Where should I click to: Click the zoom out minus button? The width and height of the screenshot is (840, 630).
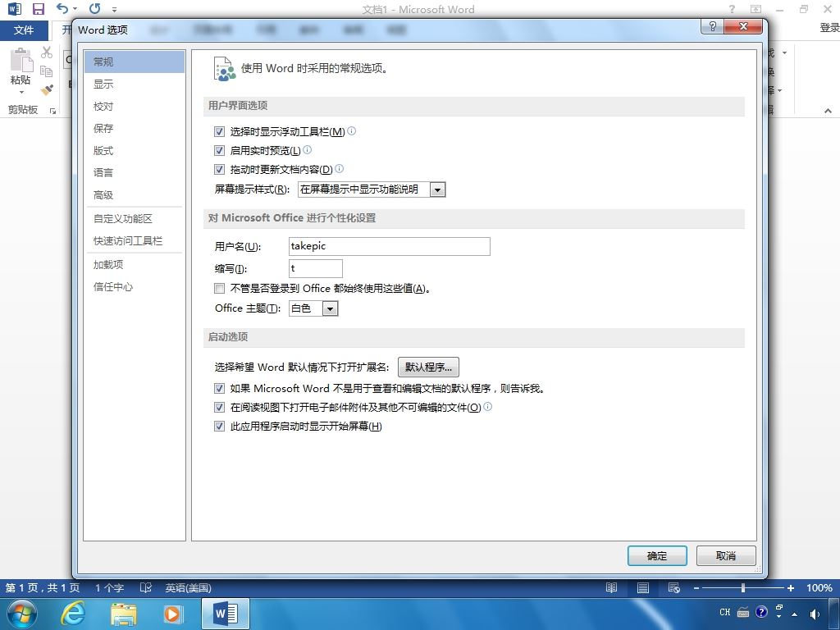tap(696, 588)
